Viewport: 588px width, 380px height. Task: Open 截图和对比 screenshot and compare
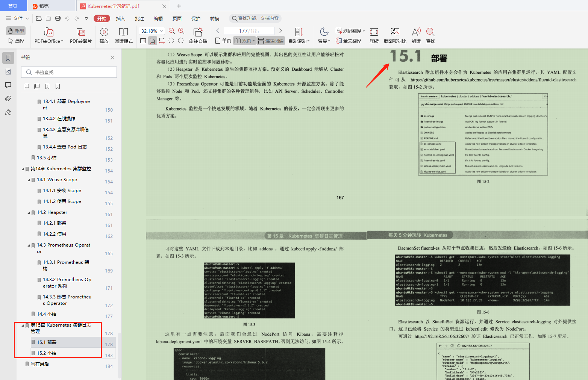click(395, 36)
